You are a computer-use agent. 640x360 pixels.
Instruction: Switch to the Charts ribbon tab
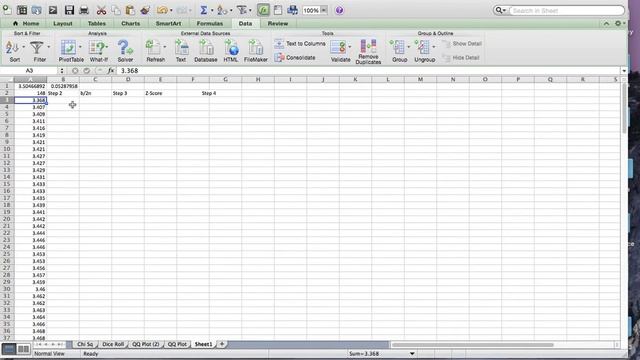pyautogui.click(x=131, y=24)
